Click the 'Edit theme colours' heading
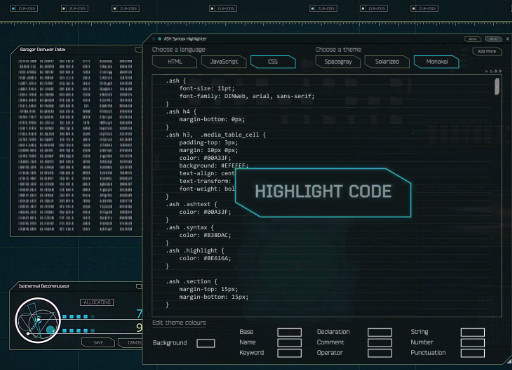The image size is (512, 370). point(179,323)
